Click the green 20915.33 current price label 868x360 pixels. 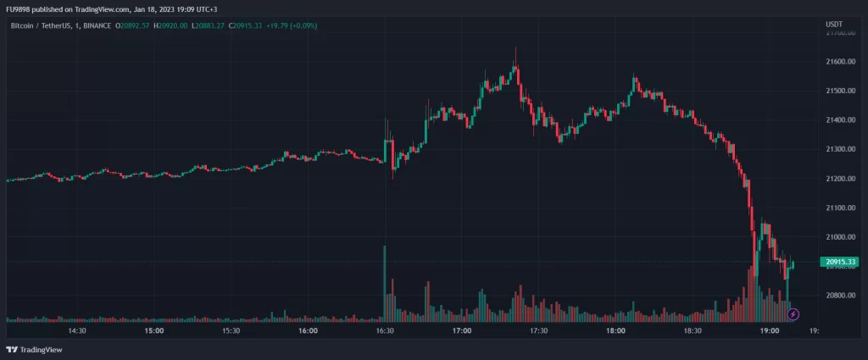(x=839, y=263)
